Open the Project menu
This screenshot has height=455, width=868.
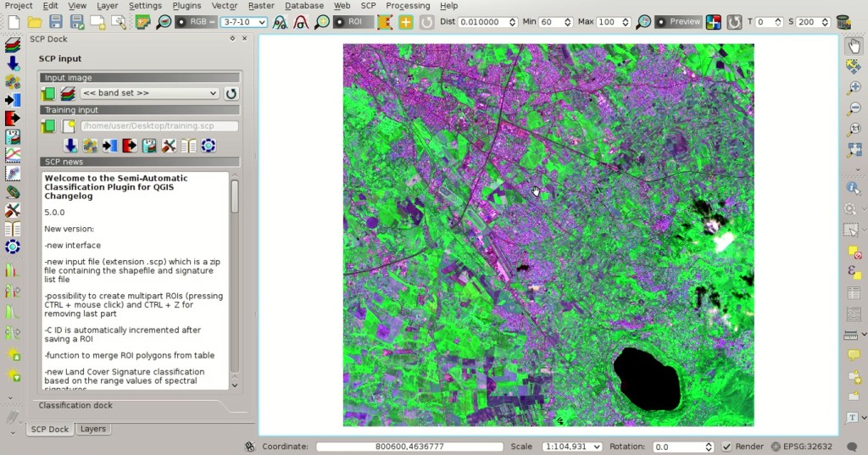[19, 6]
